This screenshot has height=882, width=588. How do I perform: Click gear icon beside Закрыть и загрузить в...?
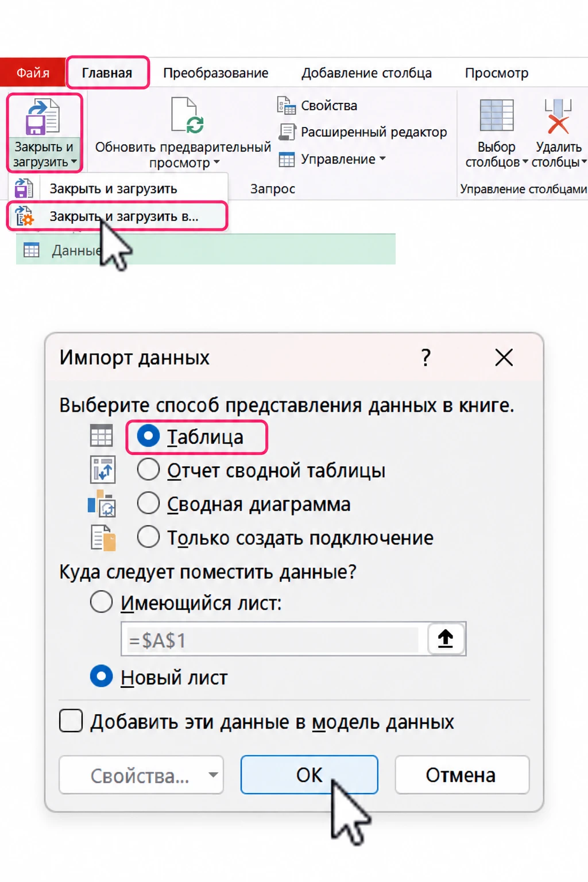pyautogui.click(x=24, y=216)
